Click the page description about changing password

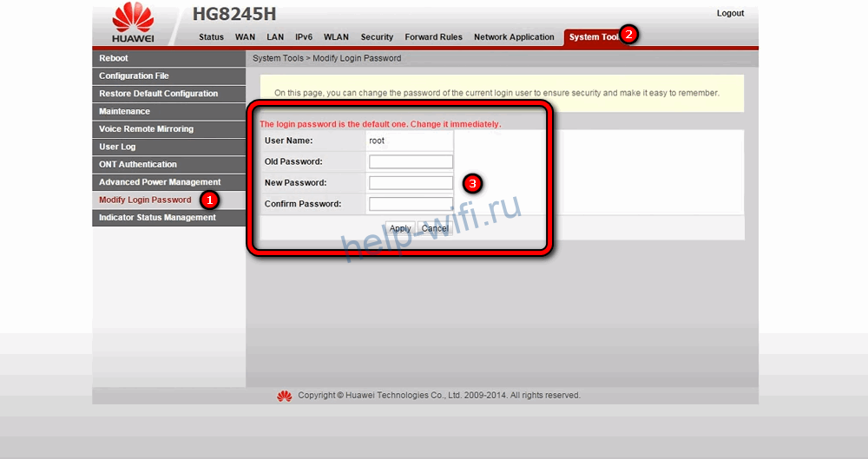coord(496,93)
